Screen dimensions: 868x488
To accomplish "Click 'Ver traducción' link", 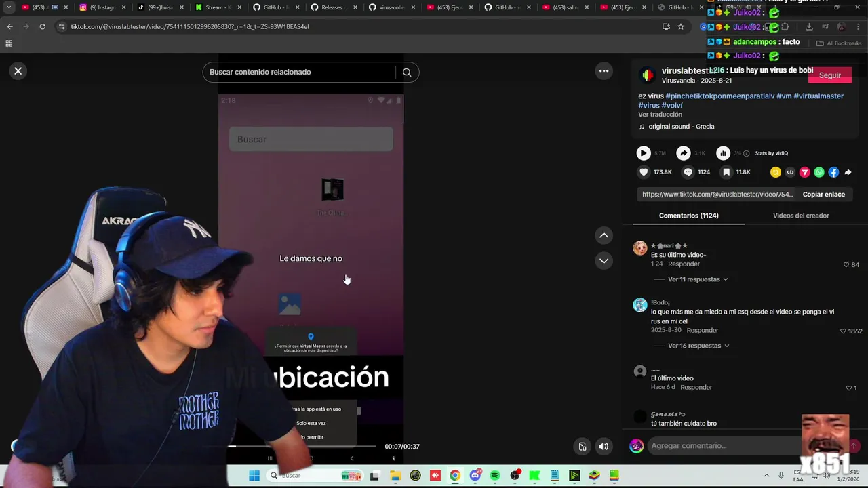I will (660, 115).
